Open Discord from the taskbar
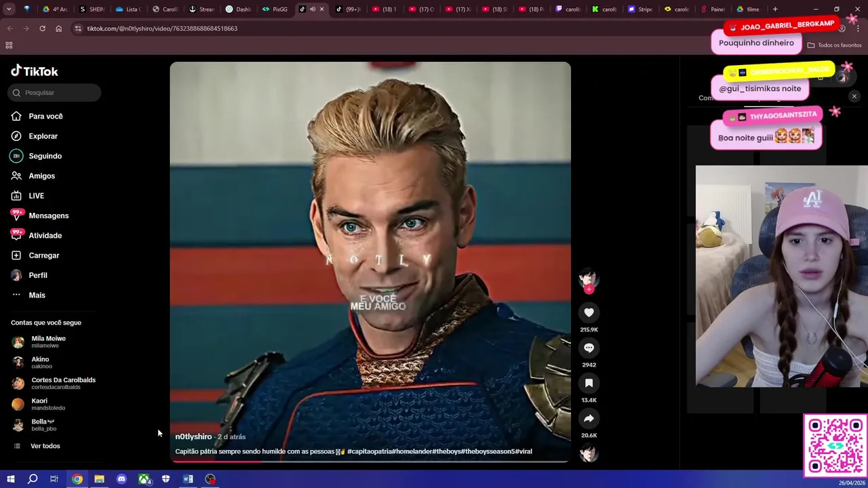Viewport: 868px width, 488px height. point(121,479)
